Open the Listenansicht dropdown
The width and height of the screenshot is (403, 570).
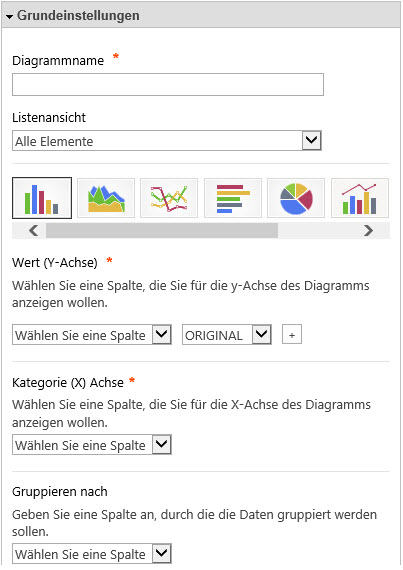tap(167, 141)
